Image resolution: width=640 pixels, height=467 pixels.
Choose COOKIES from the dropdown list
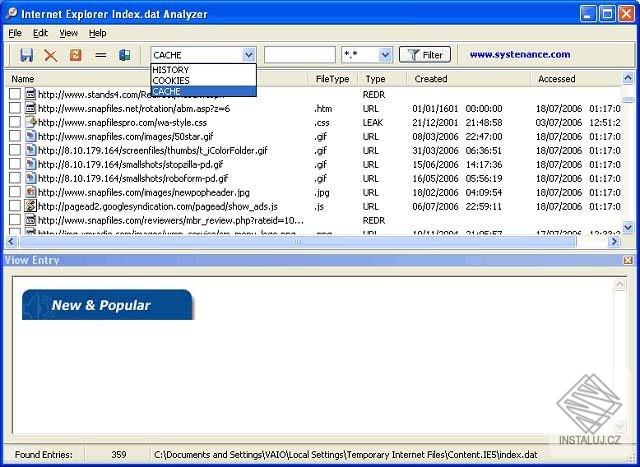(203, 80)
